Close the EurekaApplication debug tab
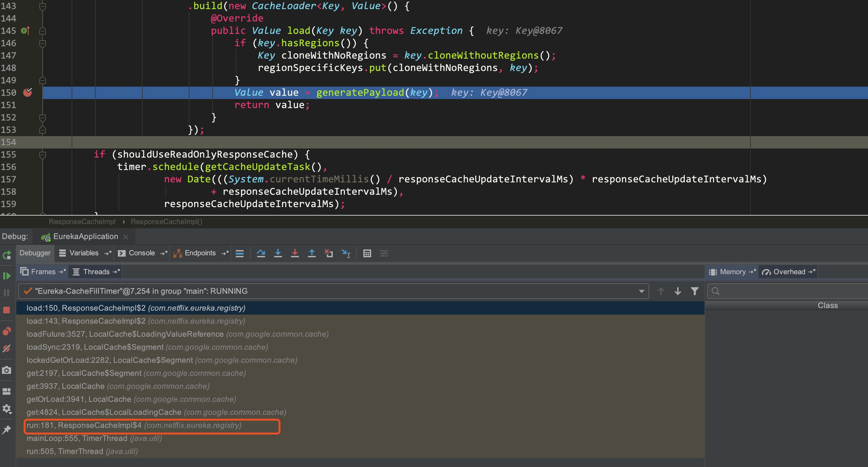This screenshot has width=868, height=467. click(126, 237)
